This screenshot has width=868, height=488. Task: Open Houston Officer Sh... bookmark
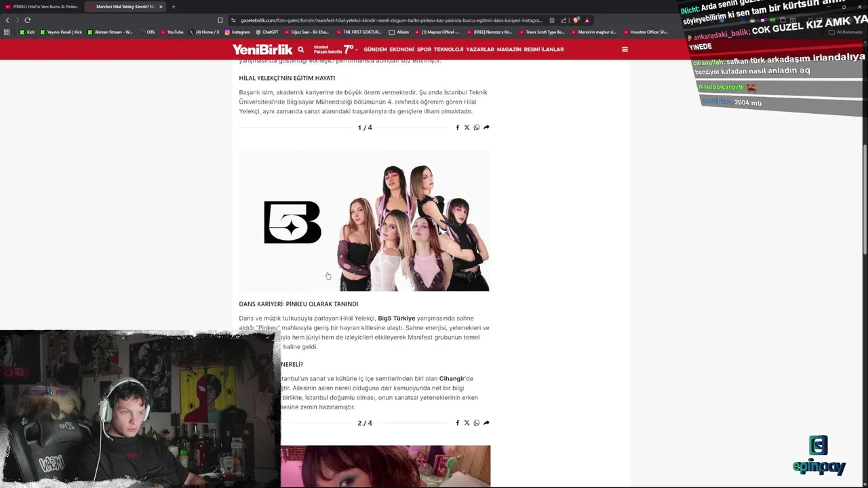[x=646, y=32]
